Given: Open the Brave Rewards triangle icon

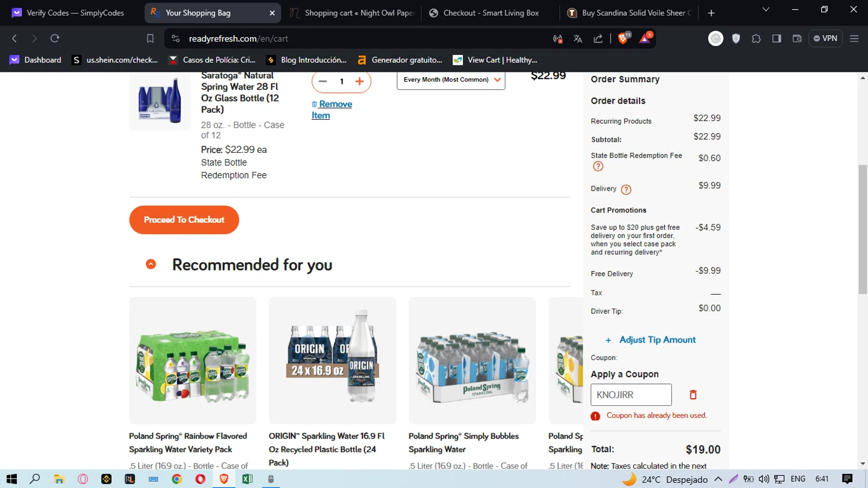Looking at the screenshot, I should (x=645, y=38).
